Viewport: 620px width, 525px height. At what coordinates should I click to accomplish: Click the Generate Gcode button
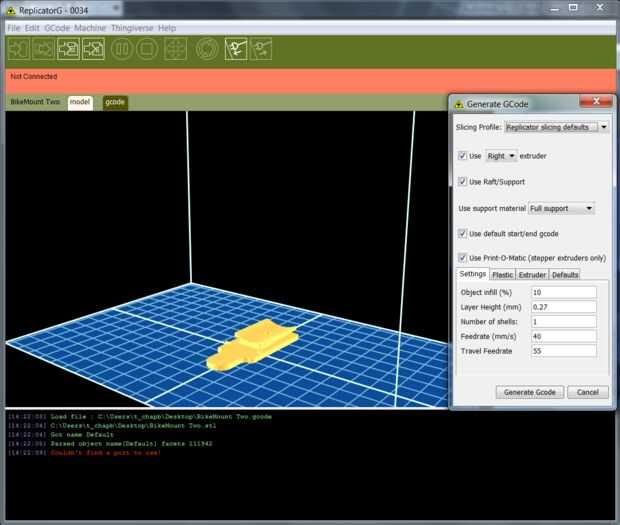coord(530,392)
